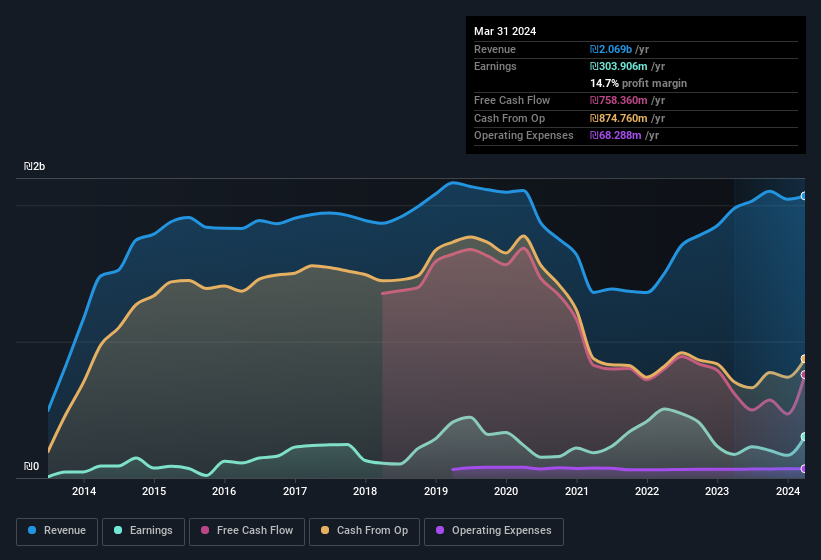Click the ₪303.906m earnings value

tap(618, 66)
